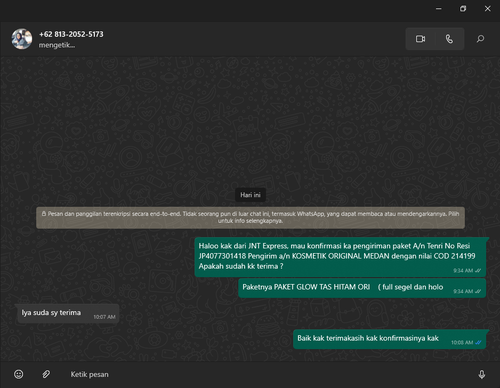Select the 'Paketnya PAKET GLOW TAS HITAM' message
Screen dimensions: 500x388
click(x=362, y=288)
